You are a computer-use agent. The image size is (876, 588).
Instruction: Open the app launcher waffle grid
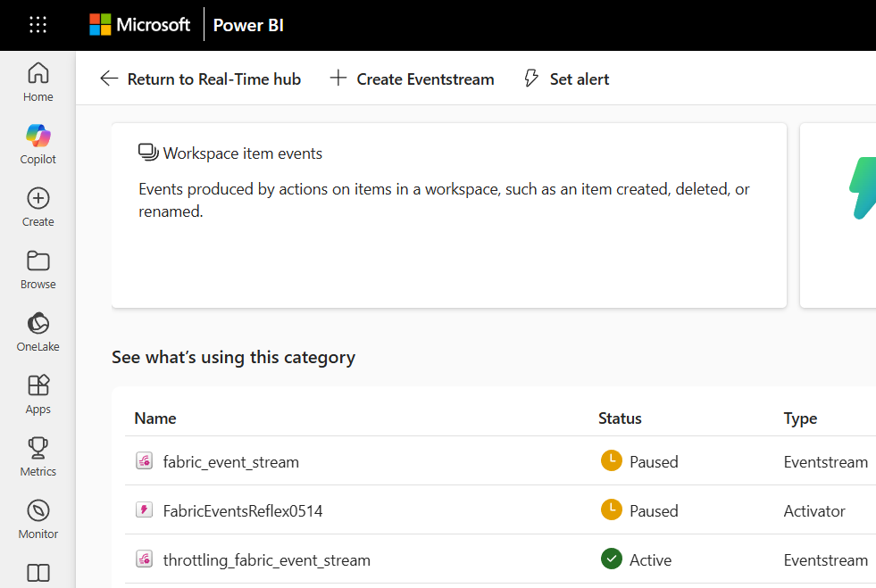[38, 25]
